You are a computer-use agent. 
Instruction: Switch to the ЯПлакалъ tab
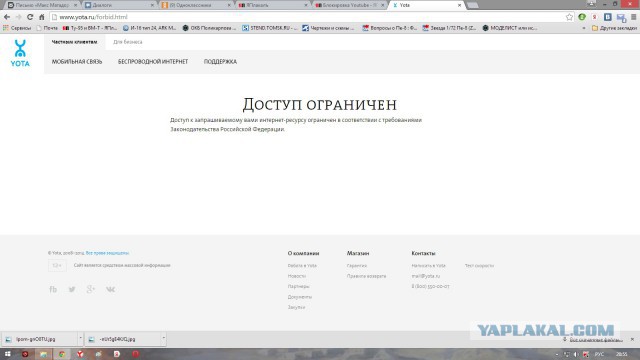[x=273, y=5]
